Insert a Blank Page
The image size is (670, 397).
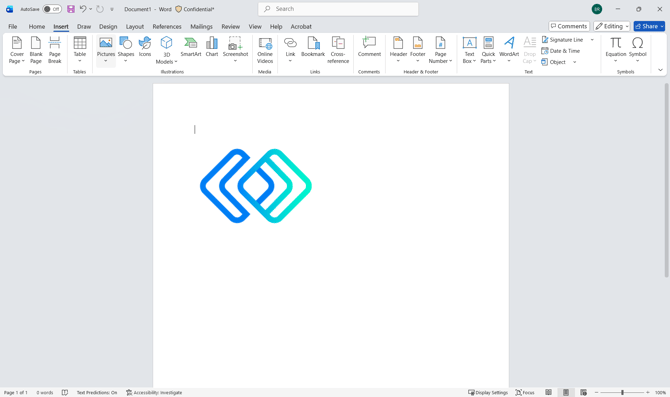pos(36,50)
